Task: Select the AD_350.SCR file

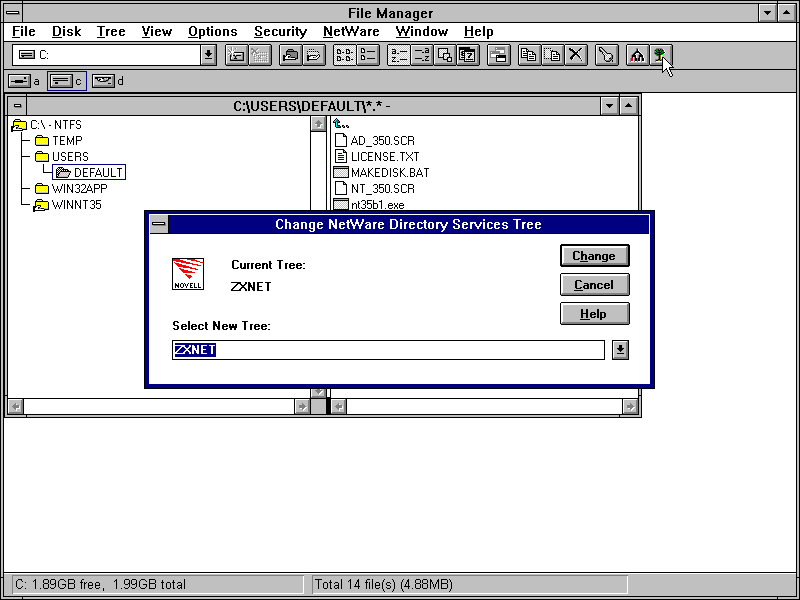Action: tap(374, 140)
